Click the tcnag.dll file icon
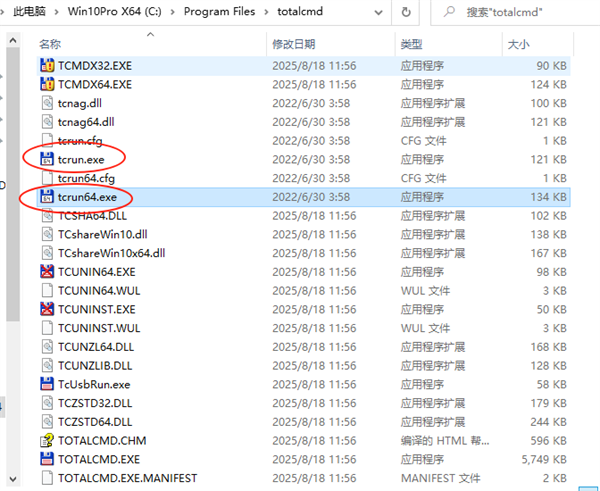Viewport: 600px width, 491px height. point(47,103)
